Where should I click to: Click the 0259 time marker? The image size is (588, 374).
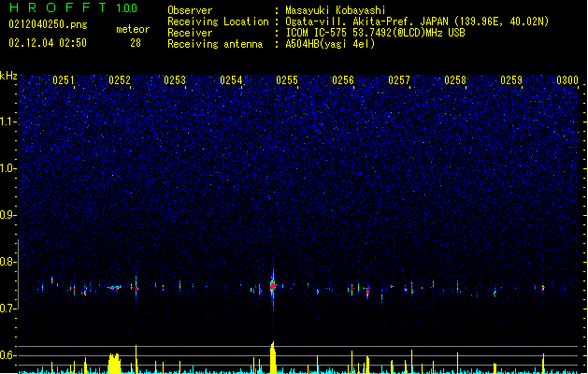(x=511, y=80)
